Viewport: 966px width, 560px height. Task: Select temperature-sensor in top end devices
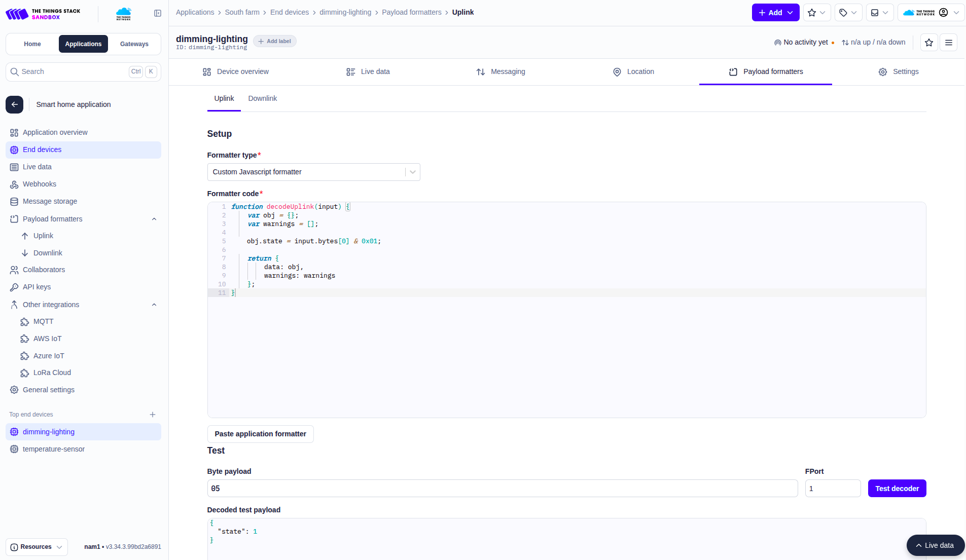click(53, 449)
